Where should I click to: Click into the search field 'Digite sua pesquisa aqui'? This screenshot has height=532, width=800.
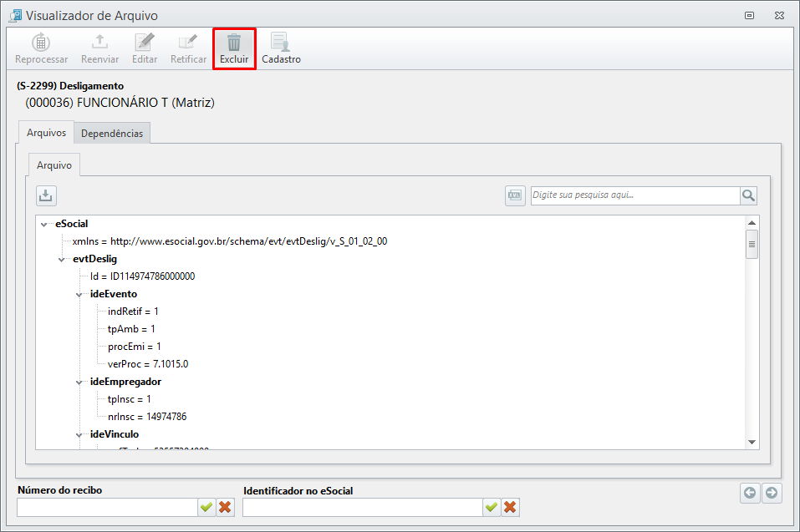[x=635, y=195]
